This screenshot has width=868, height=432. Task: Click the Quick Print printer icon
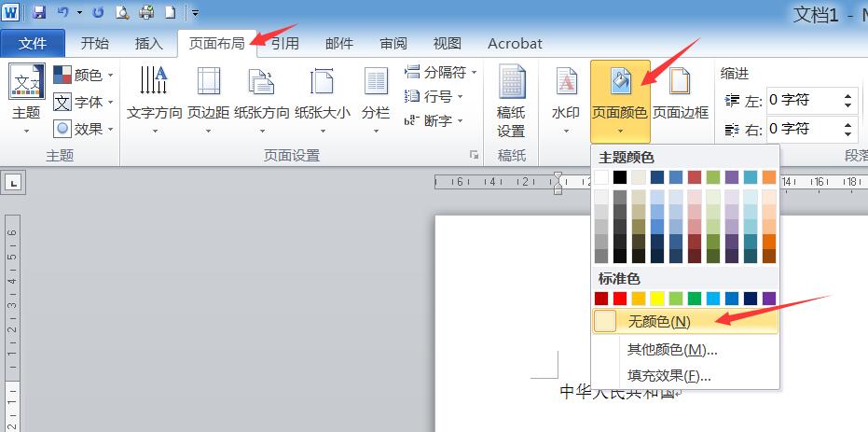click(146, 11)
